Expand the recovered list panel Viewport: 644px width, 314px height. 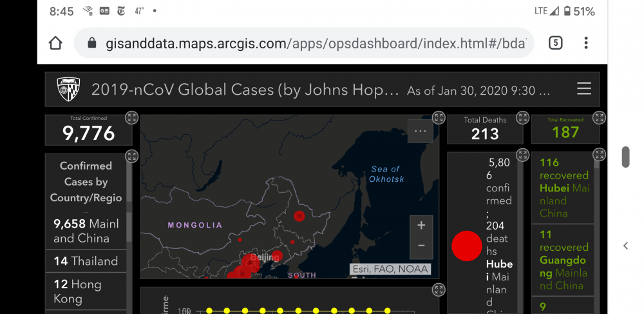click(x=599, y=155)
